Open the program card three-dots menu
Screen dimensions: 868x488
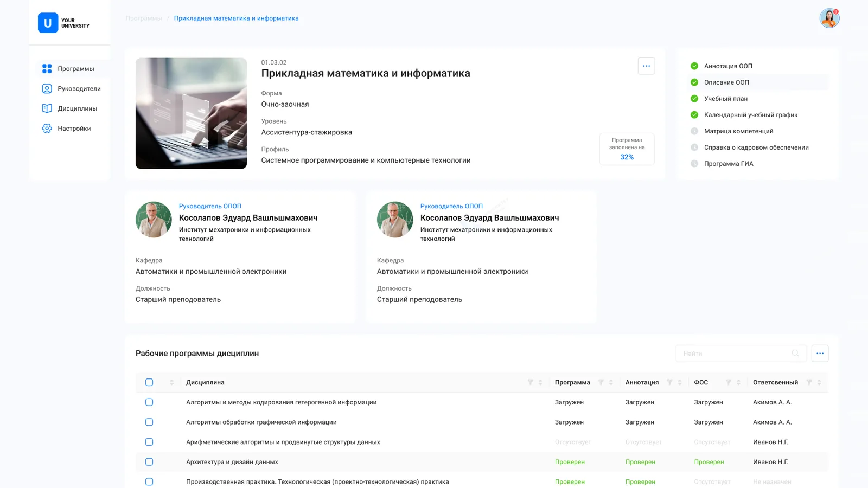(646, 66)
